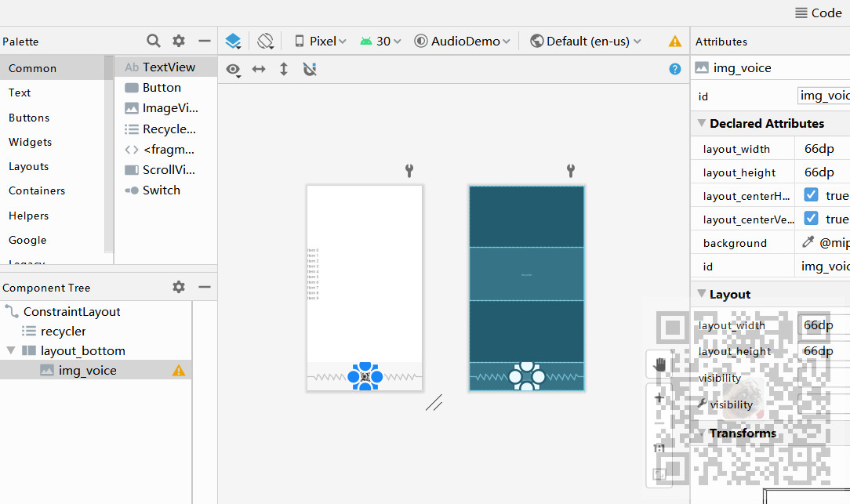
Task: Click the blueprint view wrench icon
Action: click(571, 171)
